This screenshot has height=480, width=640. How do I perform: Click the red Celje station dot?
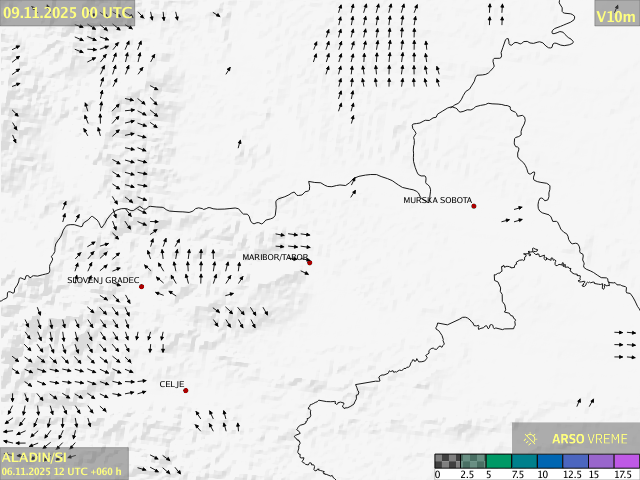185,390
